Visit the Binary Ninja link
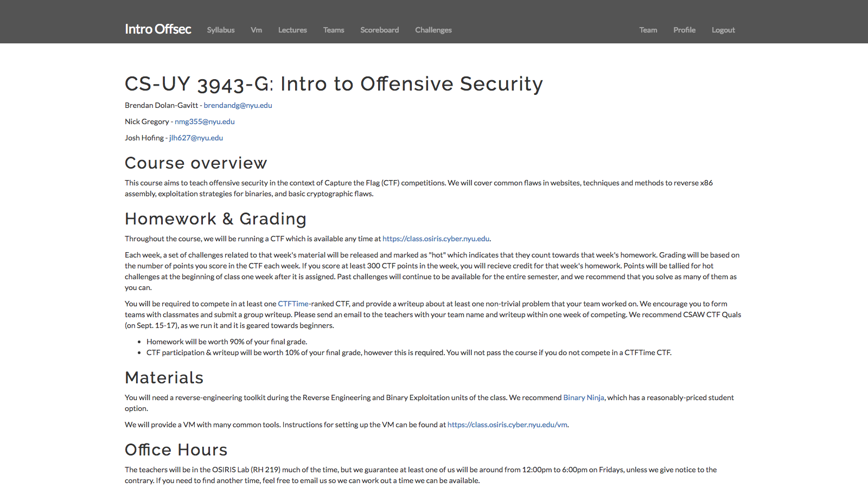868x488 pixels. pos(583,398)
